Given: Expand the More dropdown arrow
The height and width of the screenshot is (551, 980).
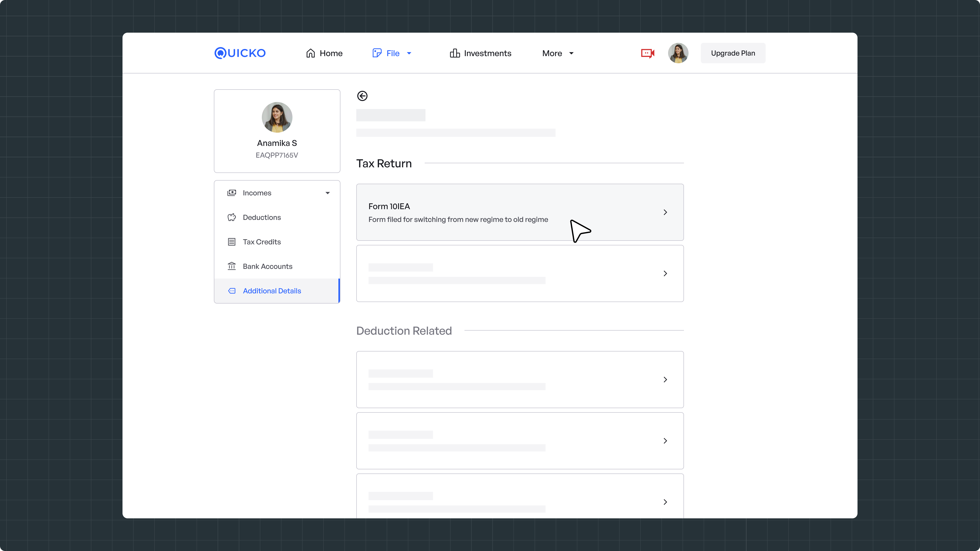Looking at the screenshot, I should 571,53.
